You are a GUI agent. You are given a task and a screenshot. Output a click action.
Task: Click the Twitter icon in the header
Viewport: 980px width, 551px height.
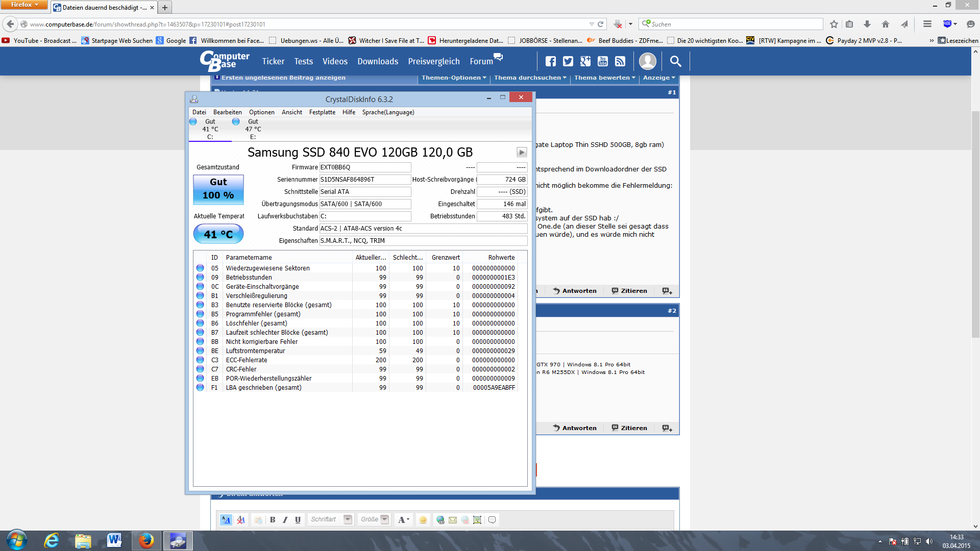568,62
